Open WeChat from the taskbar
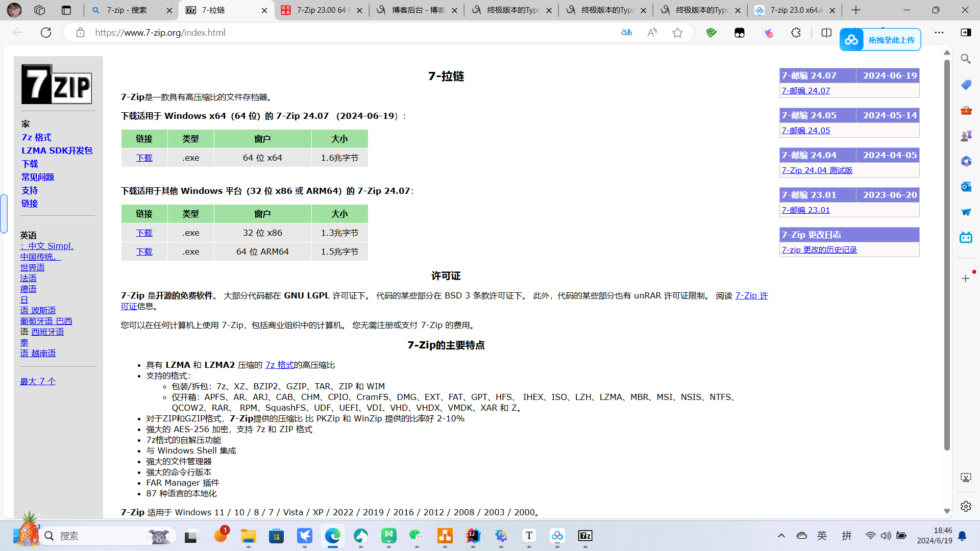The image size is (980, 551). (416, 536)
